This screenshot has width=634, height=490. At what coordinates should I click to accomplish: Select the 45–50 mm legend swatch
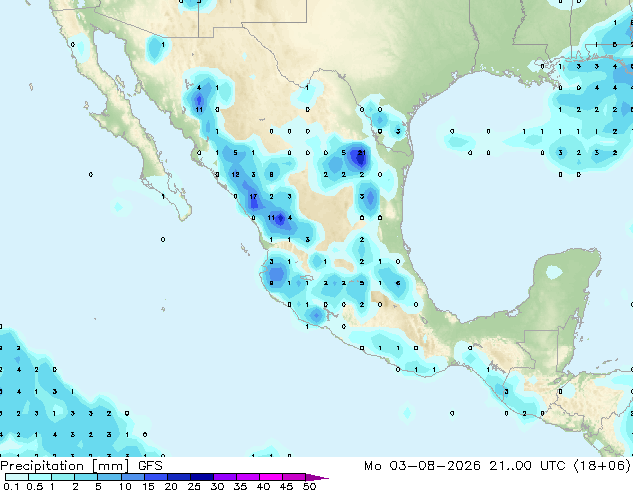pos(294,477)
